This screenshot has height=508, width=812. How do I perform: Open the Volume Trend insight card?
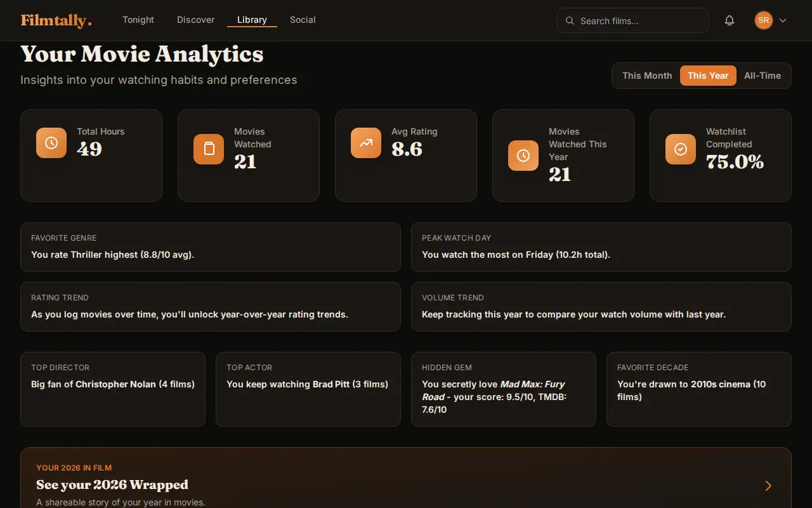tap(601, 307)
